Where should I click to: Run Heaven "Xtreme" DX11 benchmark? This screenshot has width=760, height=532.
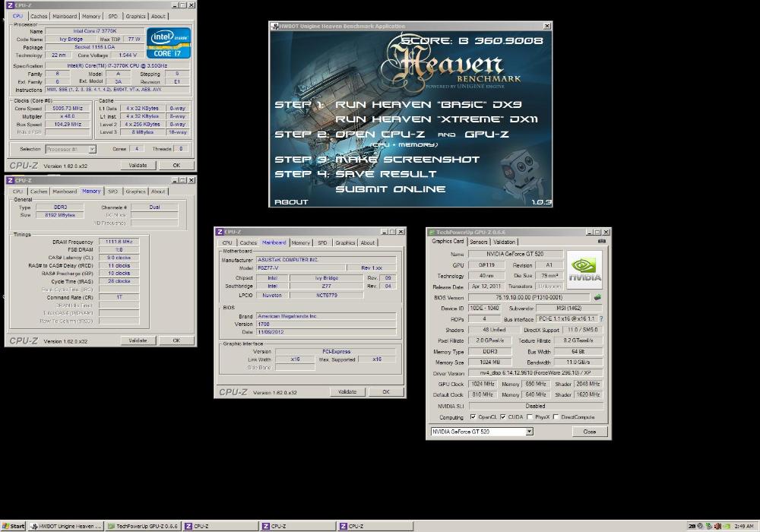tap(436, 119)
